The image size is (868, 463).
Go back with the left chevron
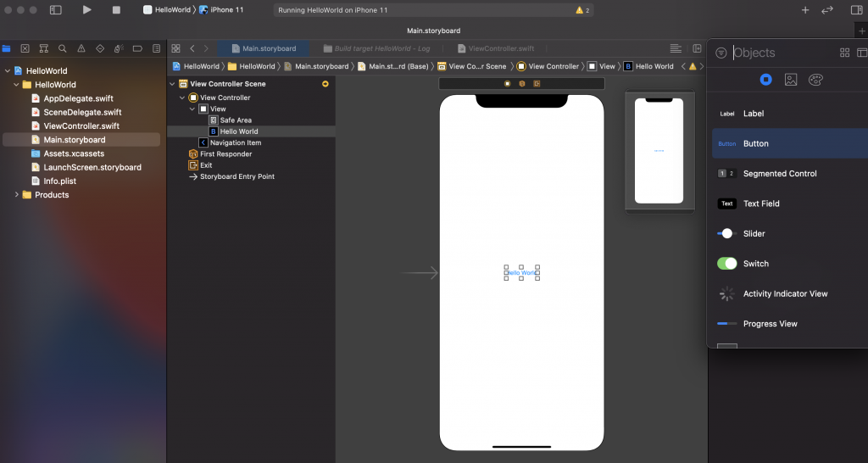pyautogui.click(x=192, y=48)
